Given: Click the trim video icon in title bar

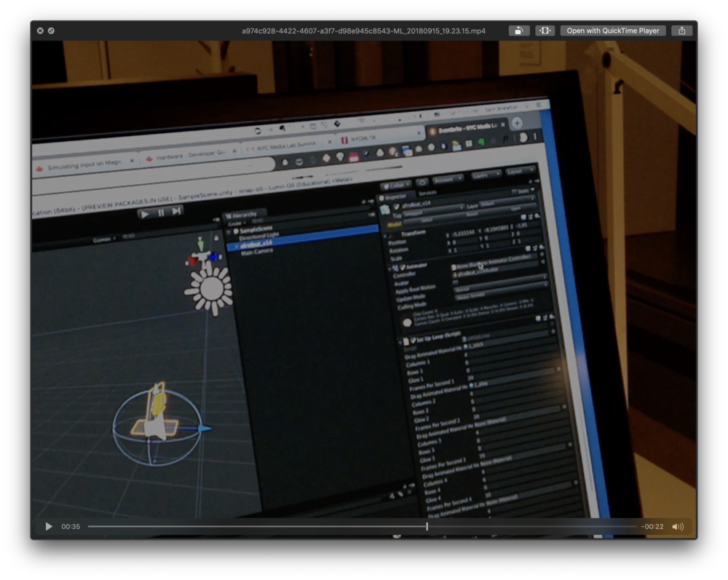Looking at the screenshot, I should (x=545, y=31).
